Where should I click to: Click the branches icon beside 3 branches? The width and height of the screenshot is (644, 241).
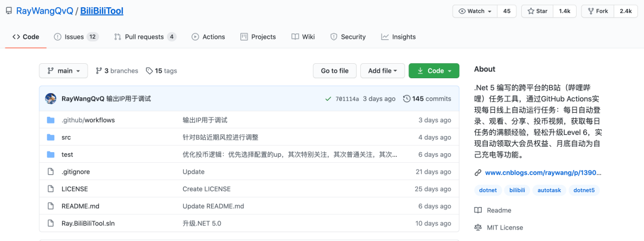click(99, 70)
